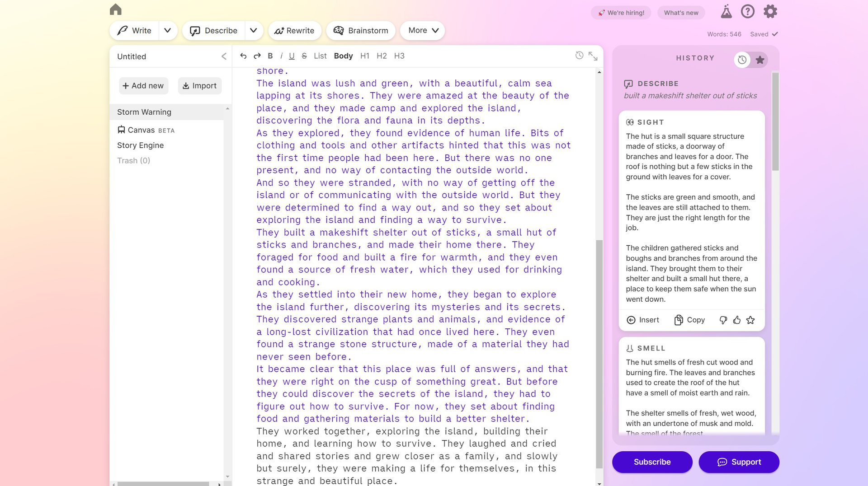Set paragraph style to Body
This screenshot has height=486, width=868.
point(343,56)
